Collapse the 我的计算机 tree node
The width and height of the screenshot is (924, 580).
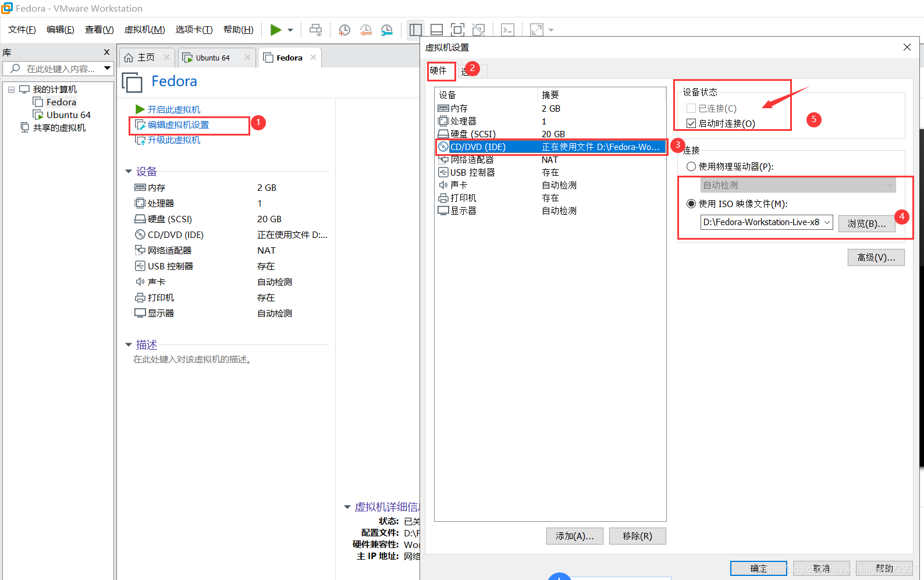click(11, 90)
